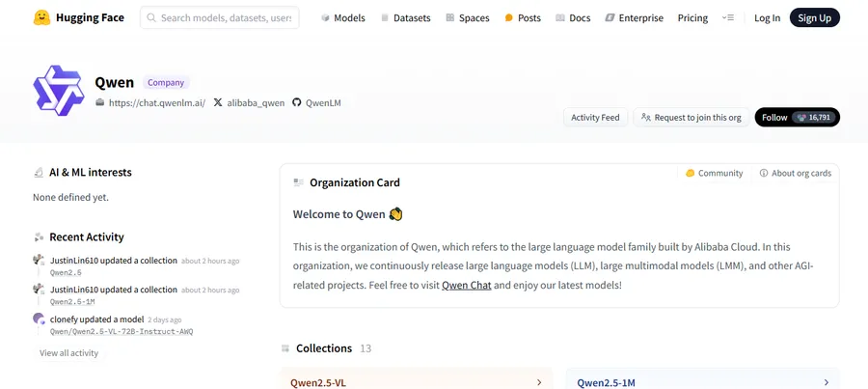868x389 pixels.
Task: Click the Hugging Face emoji logo
Action: coord(41,17)
